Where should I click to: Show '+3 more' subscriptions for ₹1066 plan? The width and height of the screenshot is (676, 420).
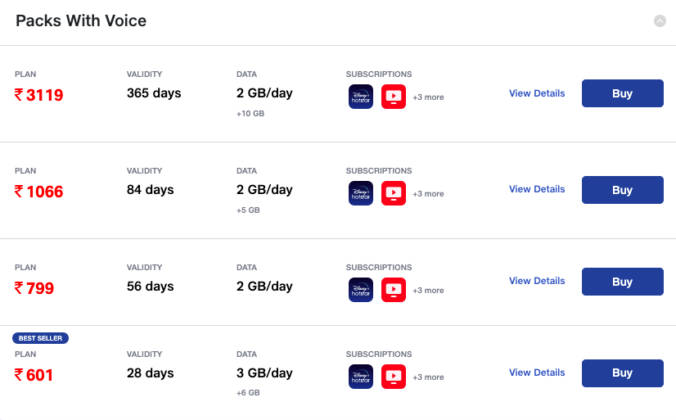tap(428, 193)
